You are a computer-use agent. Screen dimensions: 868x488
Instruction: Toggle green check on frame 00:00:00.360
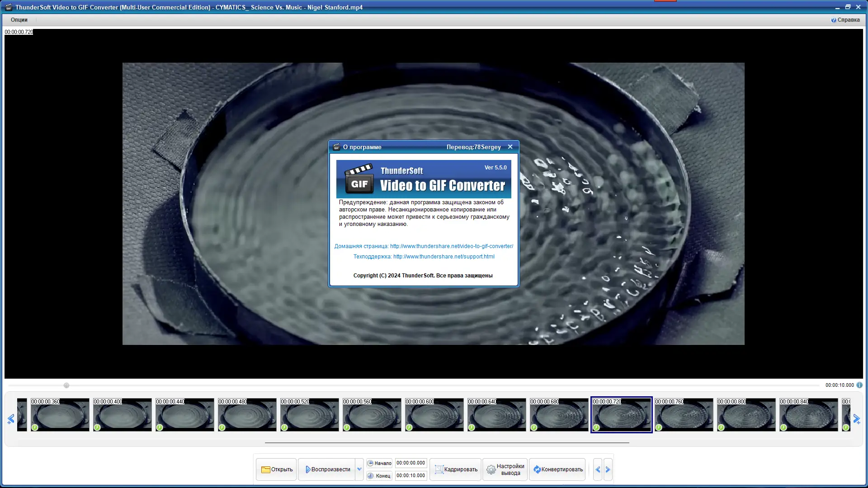(x=35, y=427)
